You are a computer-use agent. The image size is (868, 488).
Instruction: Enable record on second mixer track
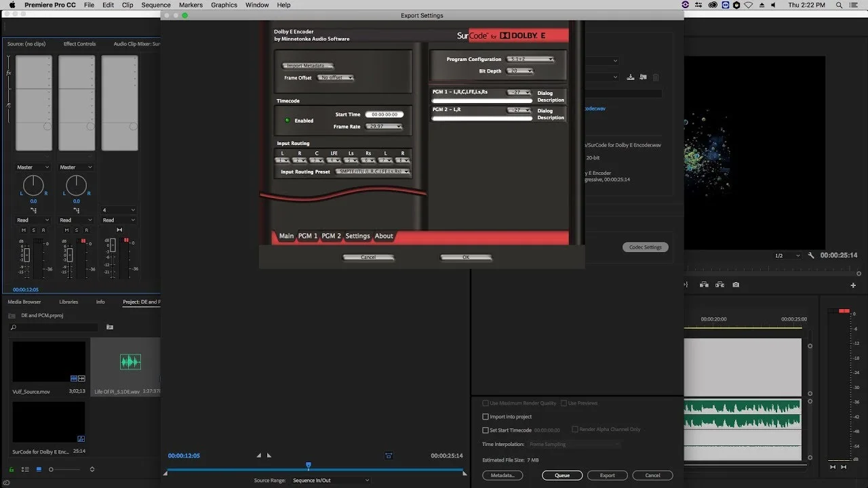point(86,230)
